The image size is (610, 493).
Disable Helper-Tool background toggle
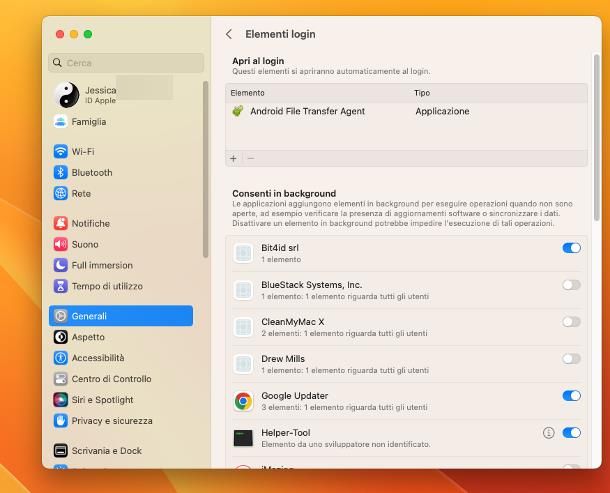(x=571, y=433)
